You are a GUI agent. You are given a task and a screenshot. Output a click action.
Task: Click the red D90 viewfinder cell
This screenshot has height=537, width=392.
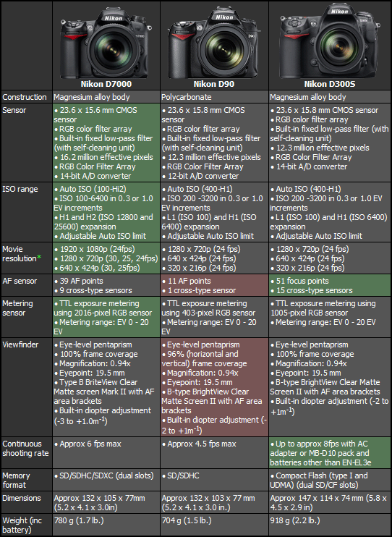[x=214, y=387]
